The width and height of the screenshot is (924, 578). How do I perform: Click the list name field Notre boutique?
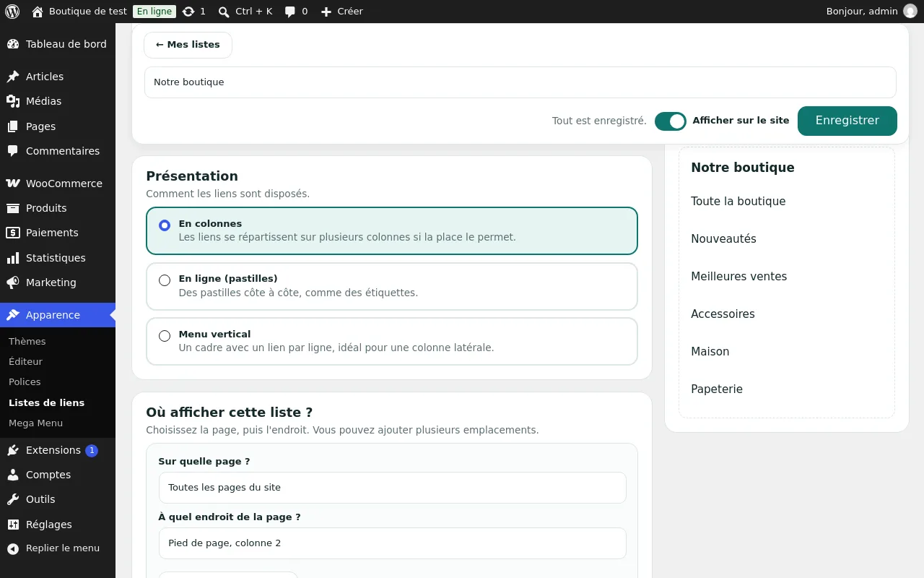[x=520, y=82]
